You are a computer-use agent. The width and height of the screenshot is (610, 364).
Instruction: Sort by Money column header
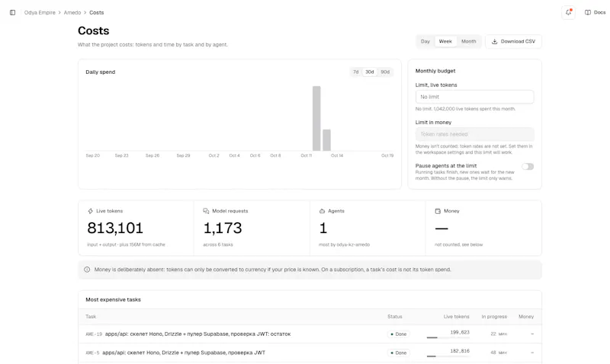coord(526,317)
